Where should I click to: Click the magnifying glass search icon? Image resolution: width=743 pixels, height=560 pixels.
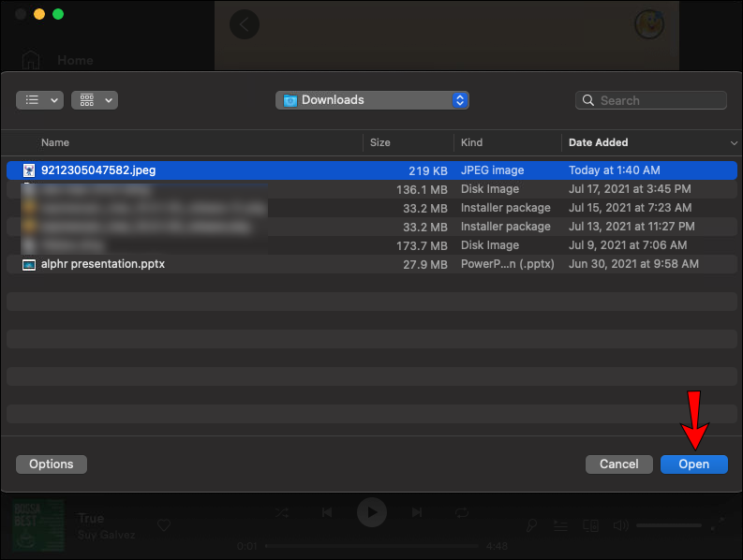click(588, 100)
